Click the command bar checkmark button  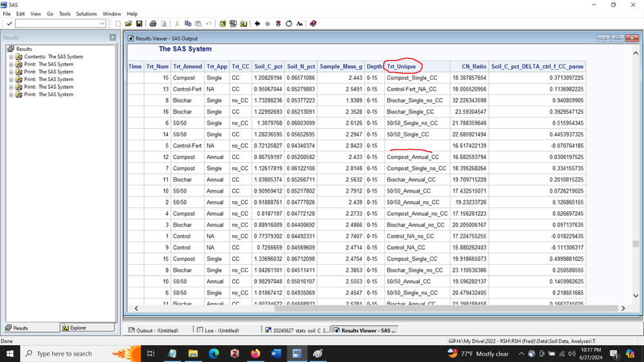9,24
